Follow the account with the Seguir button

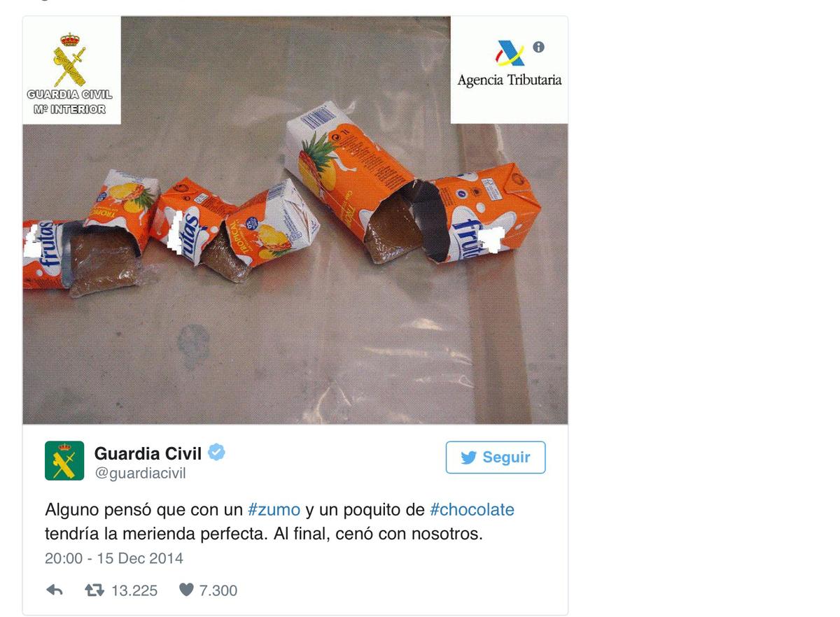[496, 458]
